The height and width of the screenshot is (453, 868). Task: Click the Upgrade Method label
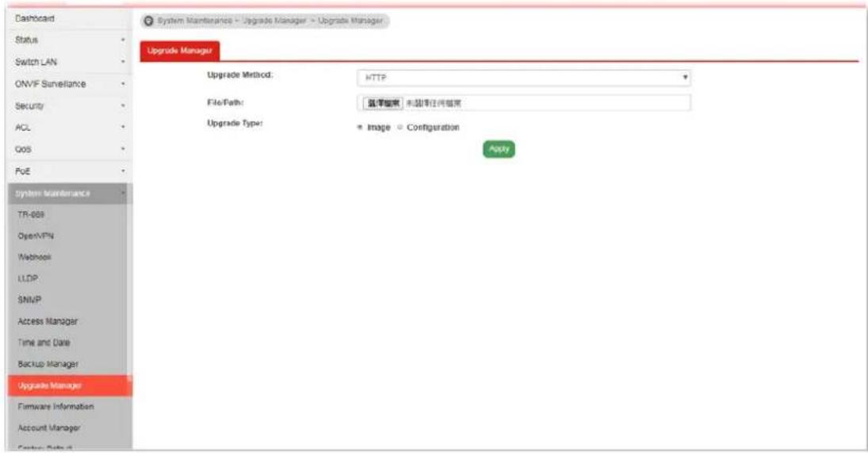click(239, 75)
